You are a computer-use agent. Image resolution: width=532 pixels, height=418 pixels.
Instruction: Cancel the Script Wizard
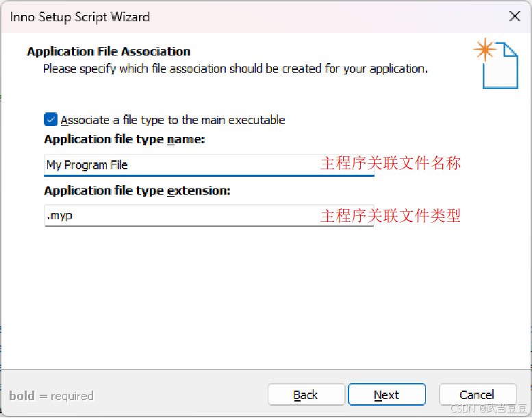tap(478, 395)
